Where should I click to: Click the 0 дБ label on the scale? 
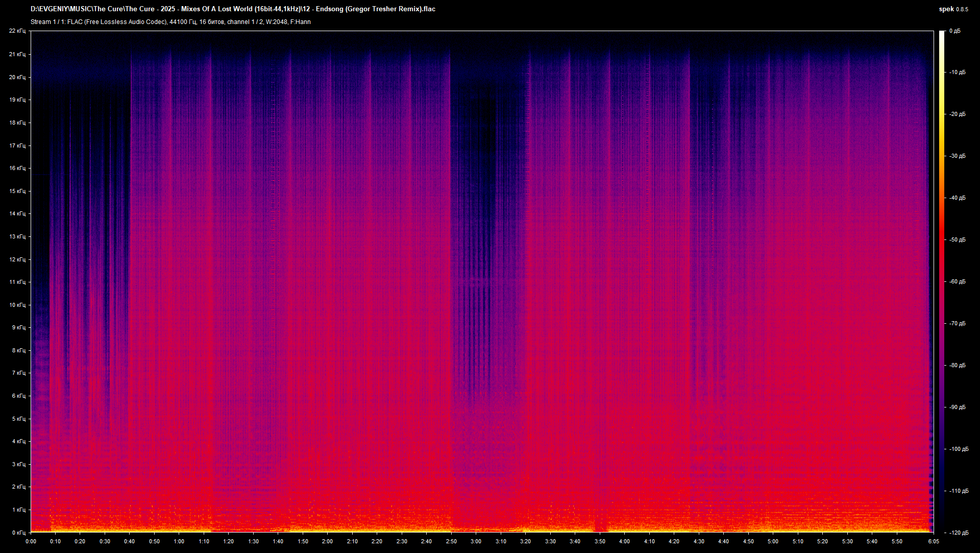[956, 31]
